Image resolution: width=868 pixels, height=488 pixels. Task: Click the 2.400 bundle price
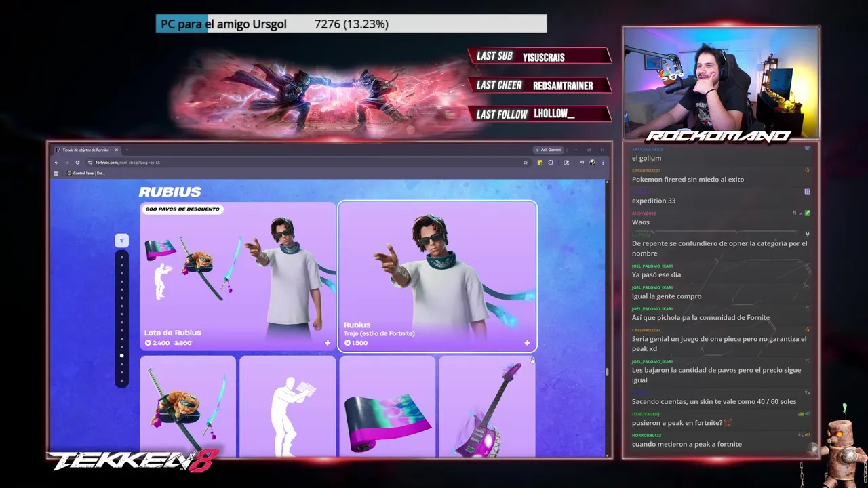[x=157, y=343]
